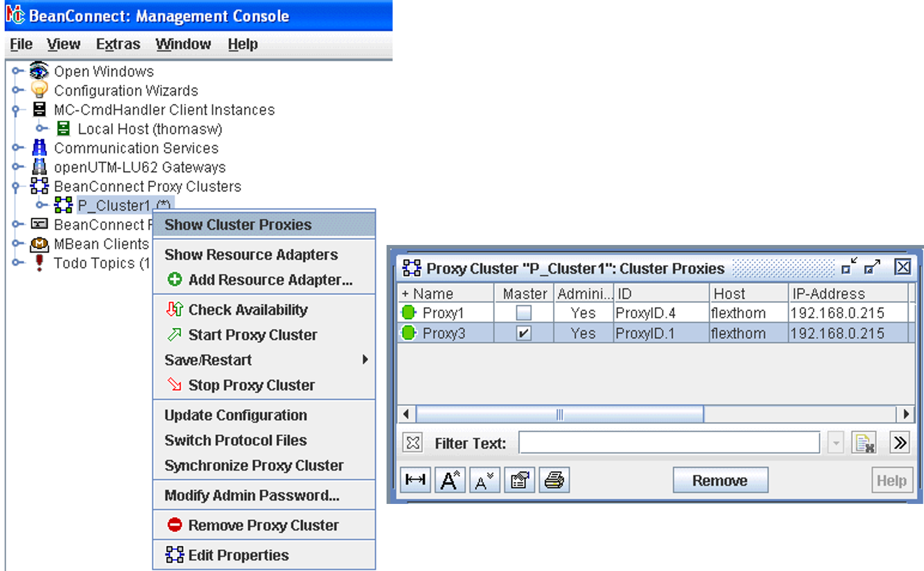924x571 pixels.
Task: Expand the MBean Clients node
Action: click(x=17, y=243)
